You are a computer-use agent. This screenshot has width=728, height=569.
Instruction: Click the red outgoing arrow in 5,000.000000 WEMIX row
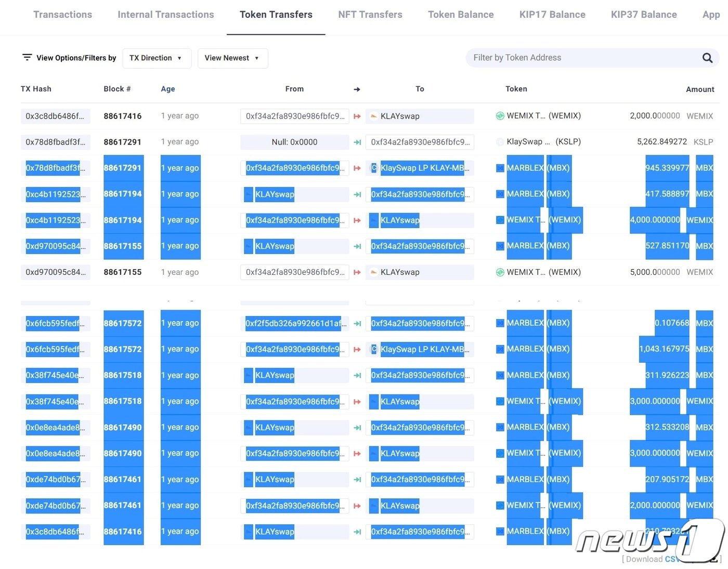pos(357,272)
